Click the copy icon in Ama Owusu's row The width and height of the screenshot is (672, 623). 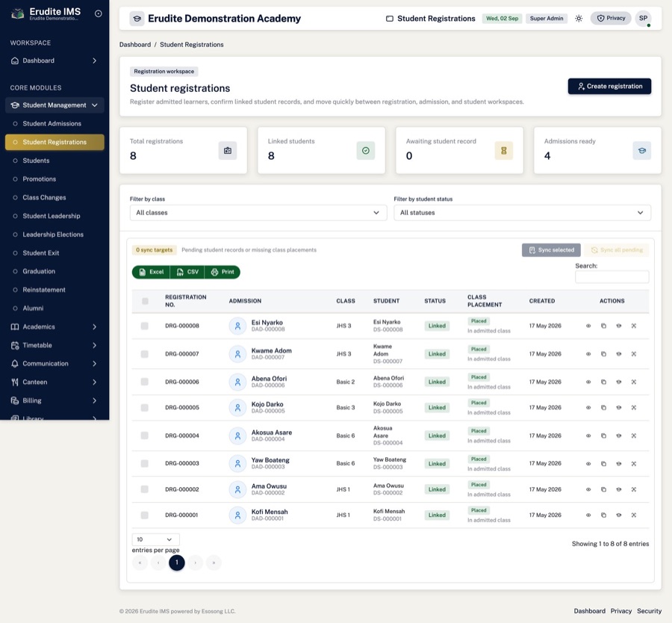point(603,489)
